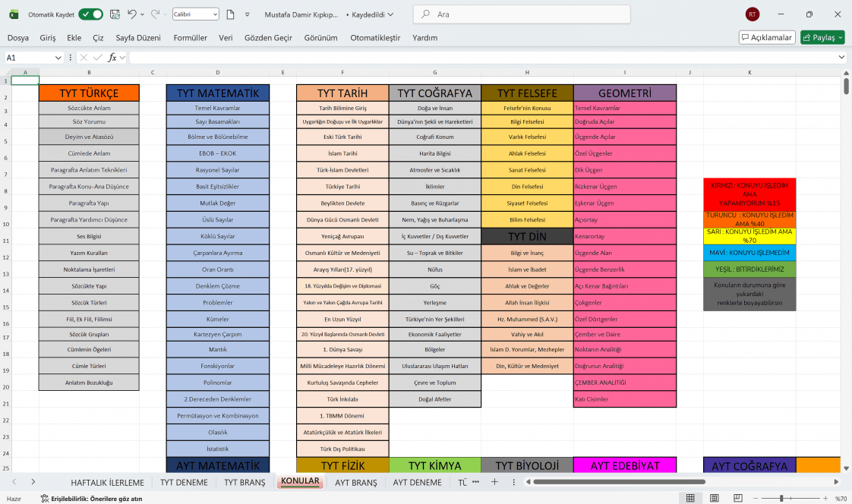Switch to Page Break Preview icon
Viewport: 852px width, 504px height.
pos(738,498)
